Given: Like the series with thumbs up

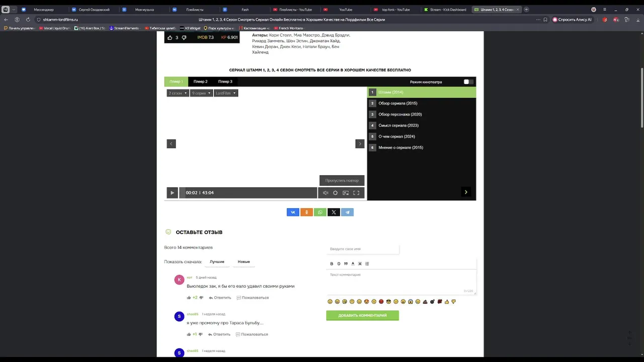Looking at the screenshot, I should tap(170, 38).
